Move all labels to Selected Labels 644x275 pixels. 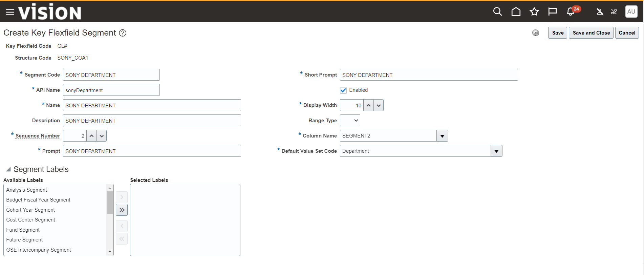[122, 210]
